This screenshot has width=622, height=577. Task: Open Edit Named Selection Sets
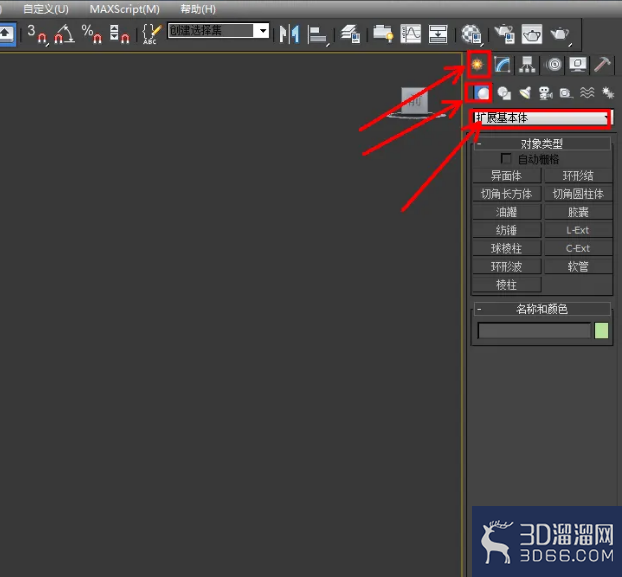(152, 34)
